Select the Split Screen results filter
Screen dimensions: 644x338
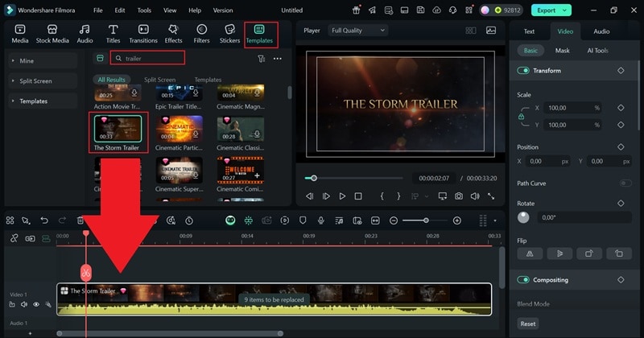(159, 80)
